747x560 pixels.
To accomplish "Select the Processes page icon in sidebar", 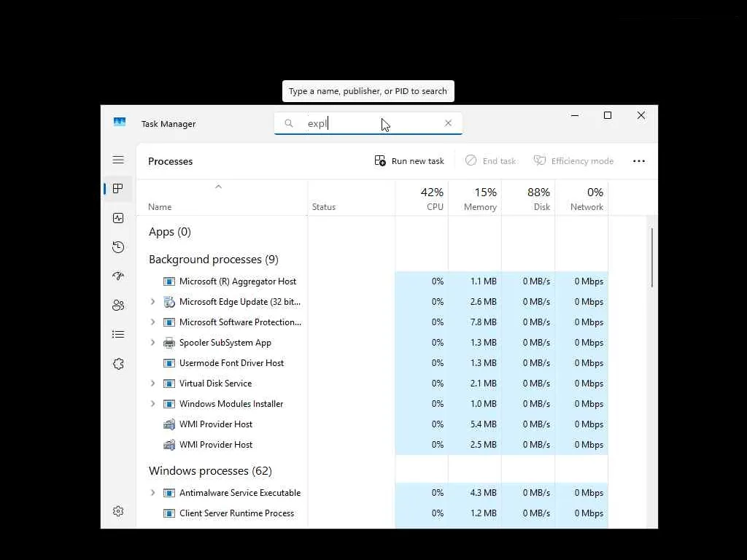I will click(x=118, y=189).
